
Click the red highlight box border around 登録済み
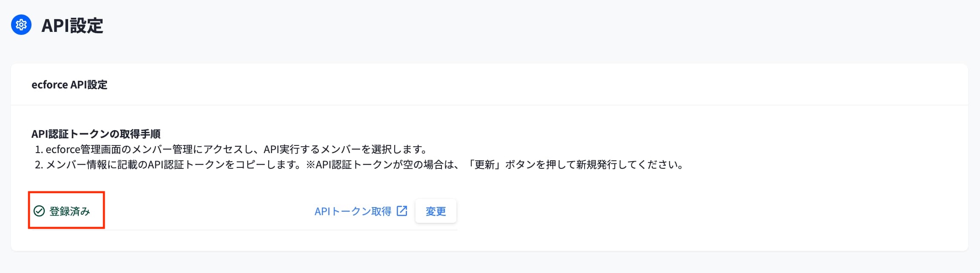[x=66, y=192]
